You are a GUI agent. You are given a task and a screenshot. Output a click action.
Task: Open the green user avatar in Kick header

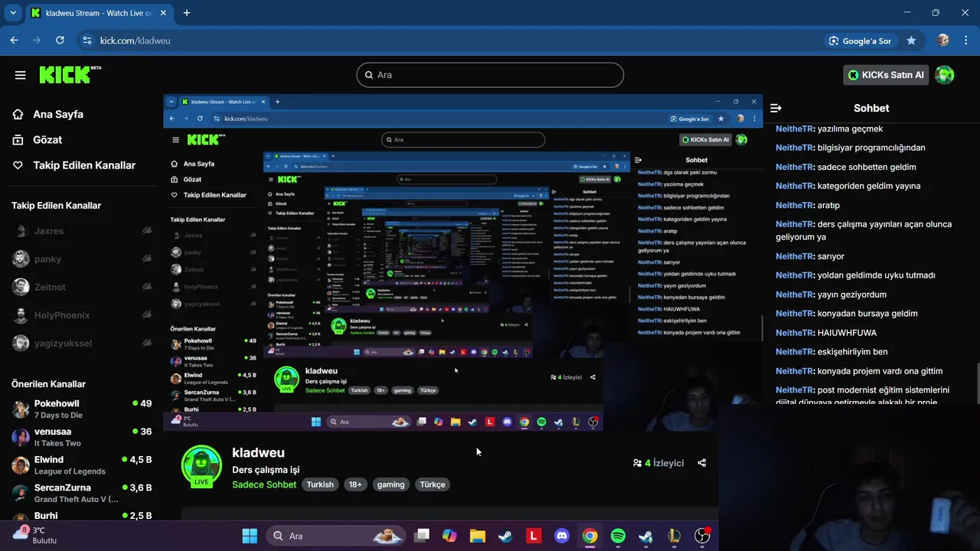point(945,75)
